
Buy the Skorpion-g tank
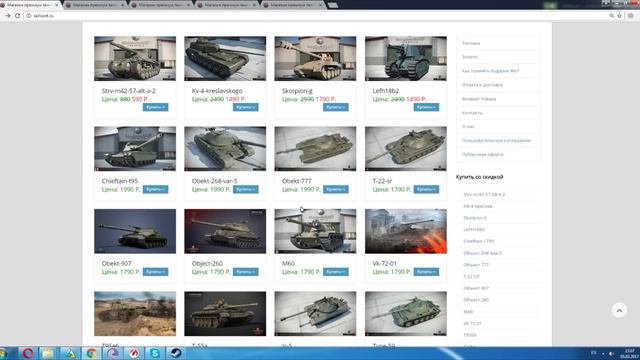pos(336,107)
